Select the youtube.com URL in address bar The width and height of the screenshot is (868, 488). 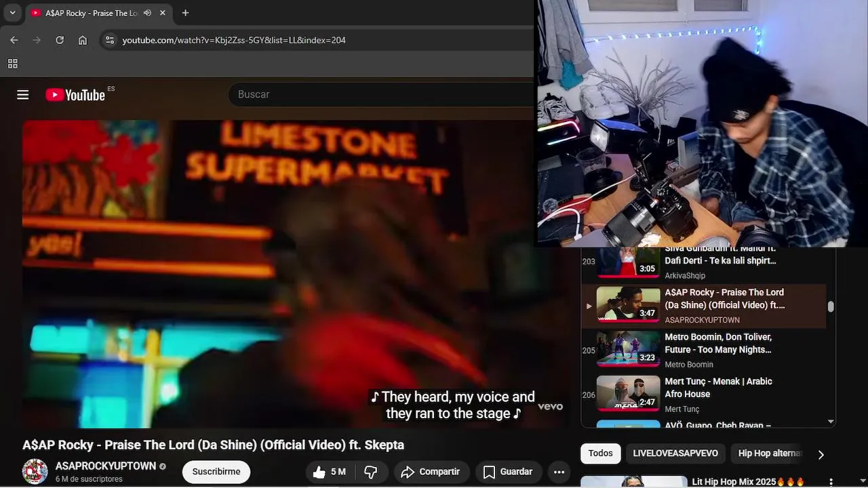[x=234, y=40]
